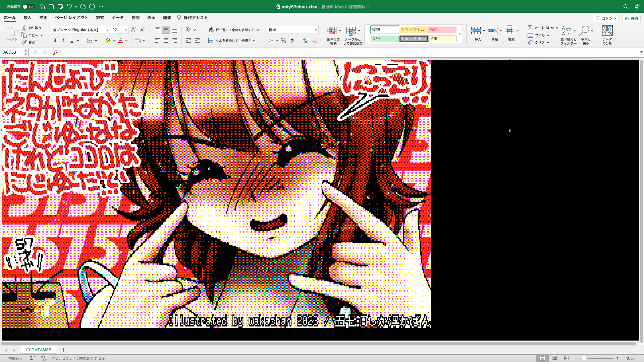Open the Search magnifier in title bar

click(x=626, y=7)
